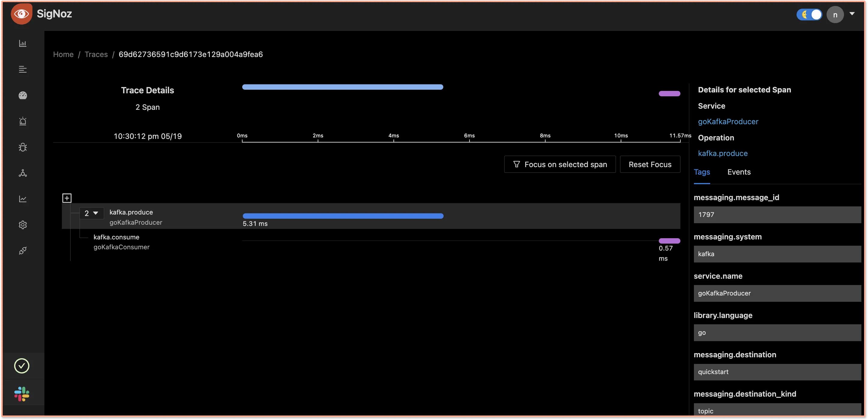This screenshot has height=420, width=868.
Task: Click Focus on selected span button
Action: pyautogui.click(x=560, y=164)
